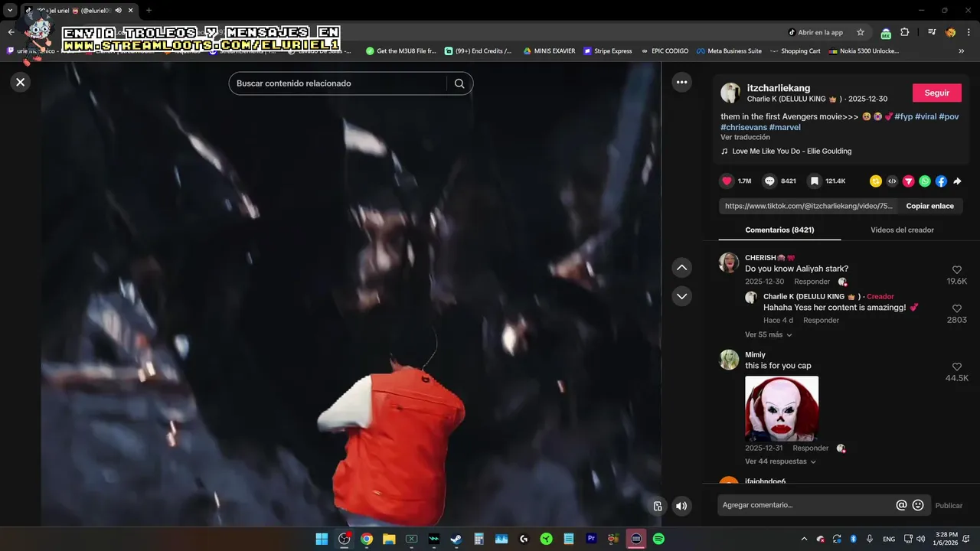
Task: Click Publicar to post comment
Action: [x=949, y=505]
